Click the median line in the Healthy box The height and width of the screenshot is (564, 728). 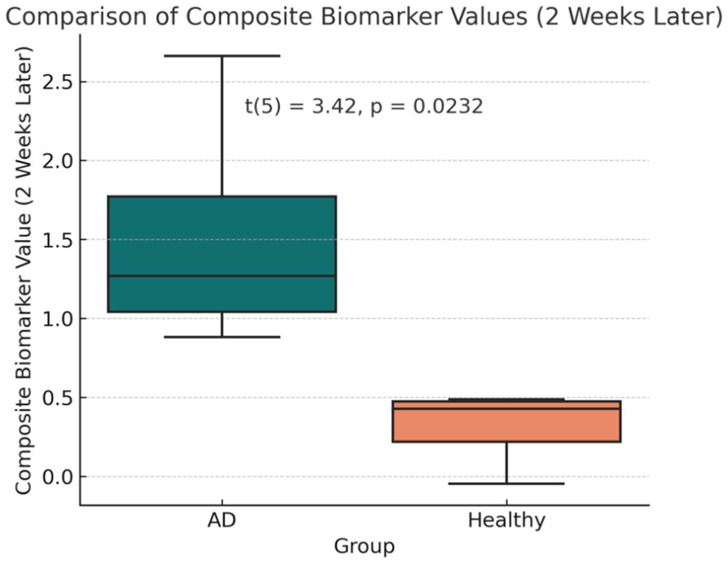point(506,409)
